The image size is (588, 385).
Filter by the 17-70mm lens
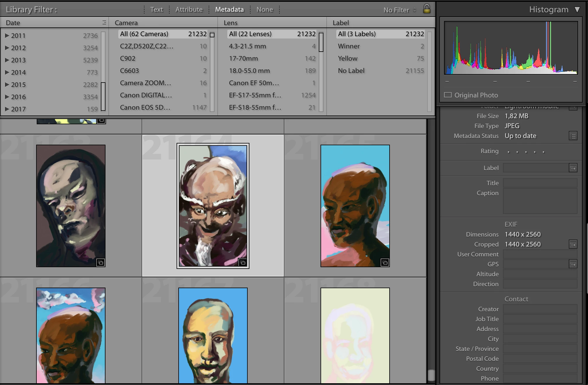coord(243,58)
